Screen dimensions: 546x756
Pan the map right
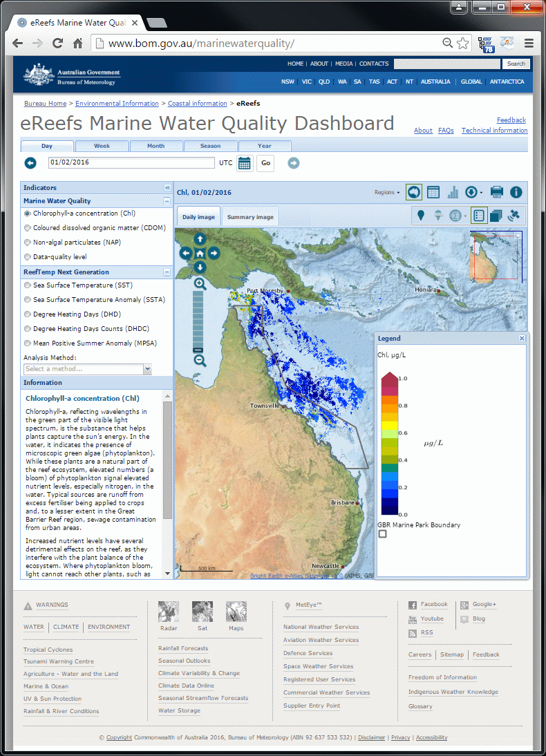(214, 253)
